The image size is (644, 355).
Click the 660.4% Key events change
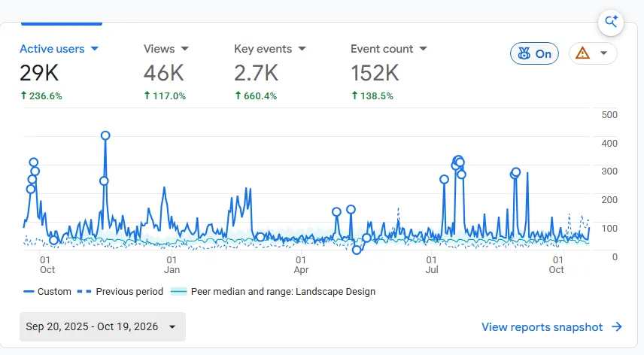pos(256,96)
